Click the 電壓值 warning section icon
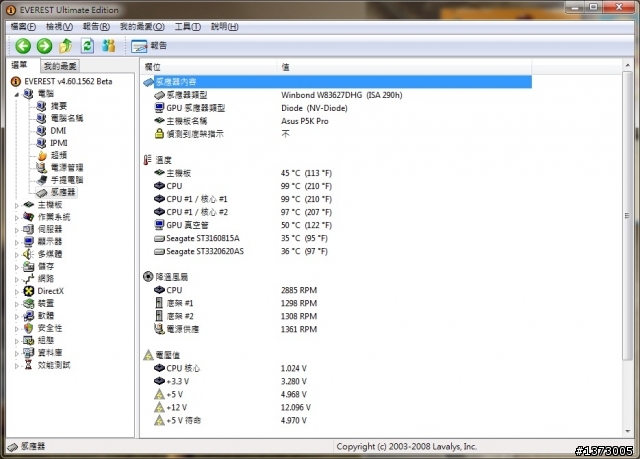 (x=148, y=355)
